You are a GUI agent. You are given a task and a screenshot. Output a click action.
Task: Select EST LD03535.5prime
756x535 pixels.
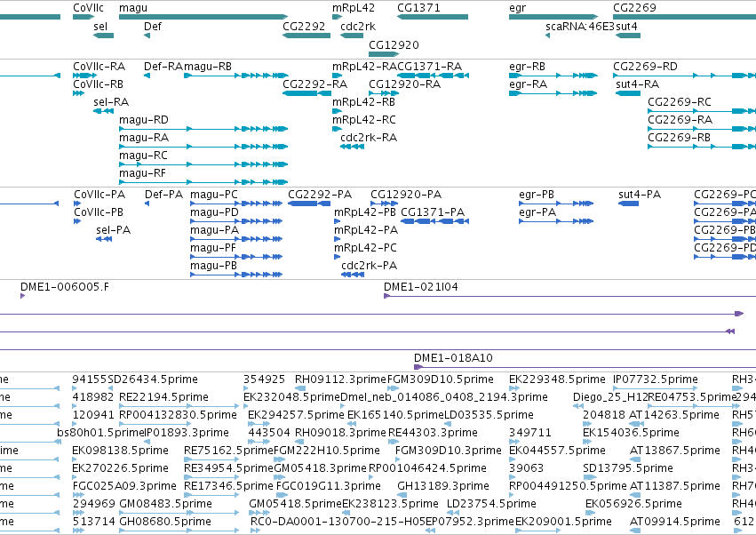coord(489,415)
